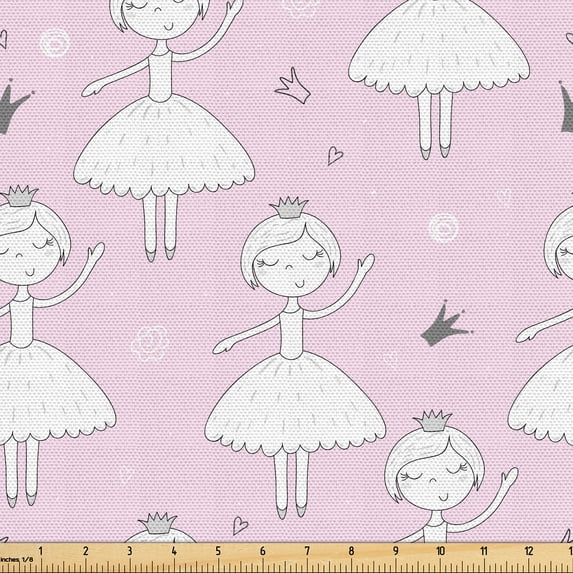Click the number 1 on the ruler
The image size is (573, 573).
[41, 551]
